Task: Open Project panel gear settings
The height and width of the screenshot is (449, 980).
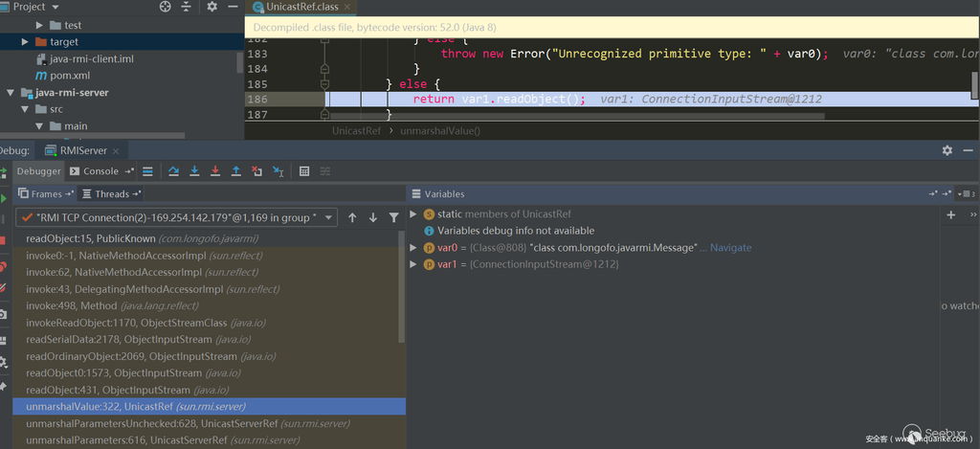Action: (x=212, y=7)
